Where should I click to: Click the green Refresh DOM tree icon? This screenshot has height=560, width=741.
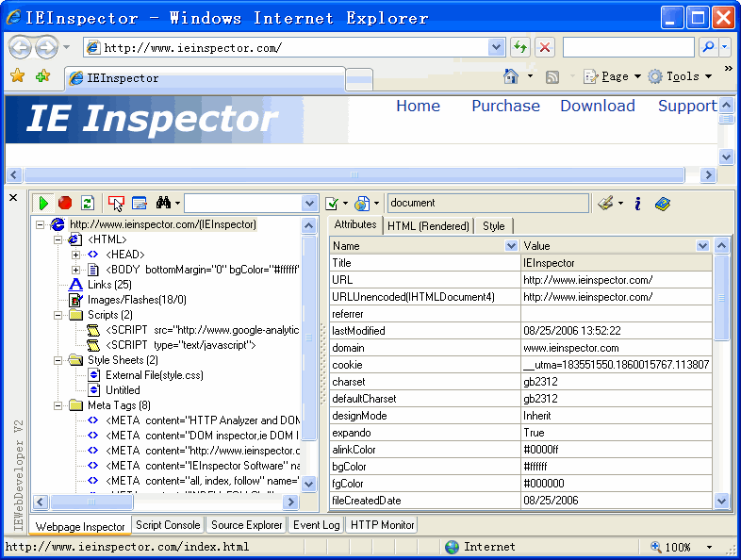88,203
